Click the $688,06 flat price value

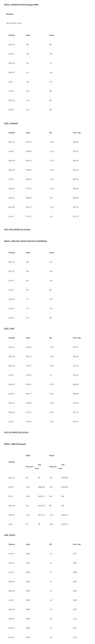pos(41,487)
